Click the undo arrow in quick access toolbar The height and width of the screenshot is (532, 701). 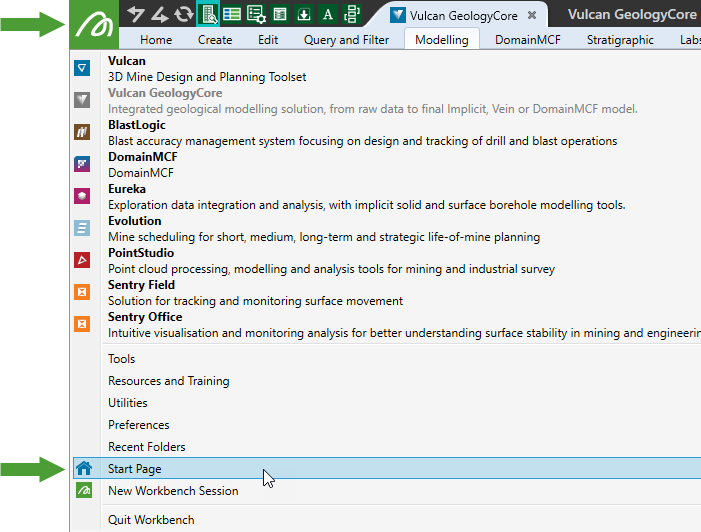pos(135,14)
